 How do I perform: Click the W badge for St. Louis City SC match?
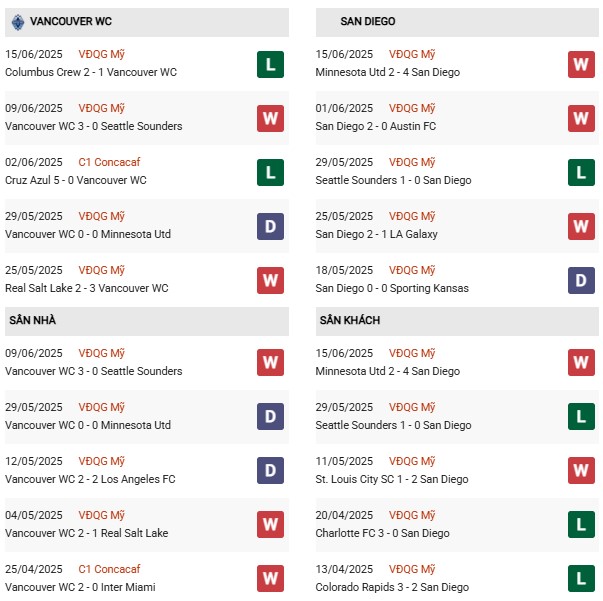pos(581,471)
